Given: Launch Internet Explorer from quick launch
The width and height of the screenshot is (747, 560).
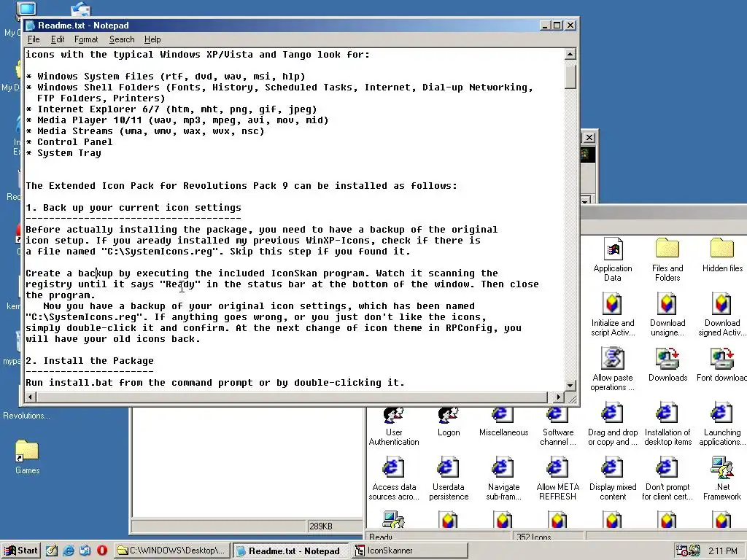Looking at the screenshot, I should pos(69,551).
